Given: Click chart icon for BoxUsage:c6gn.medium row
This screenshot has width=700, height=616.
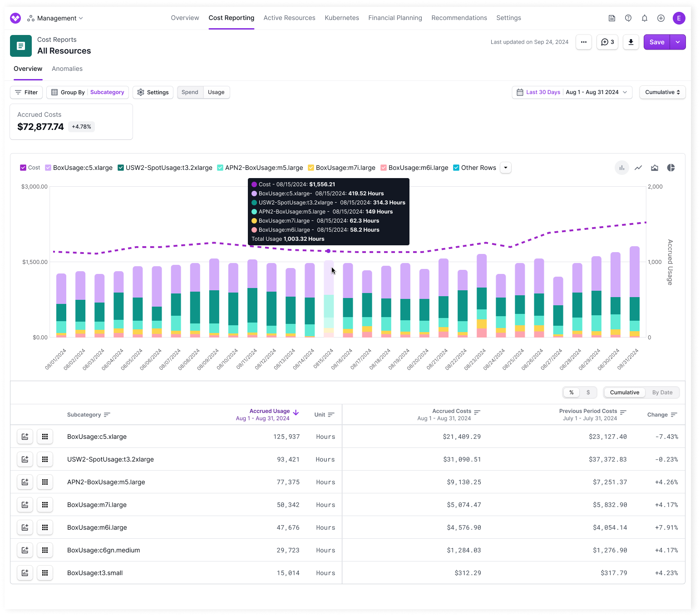Looking at the screenshot, I should pyautogui.click(x=25, y=550).
